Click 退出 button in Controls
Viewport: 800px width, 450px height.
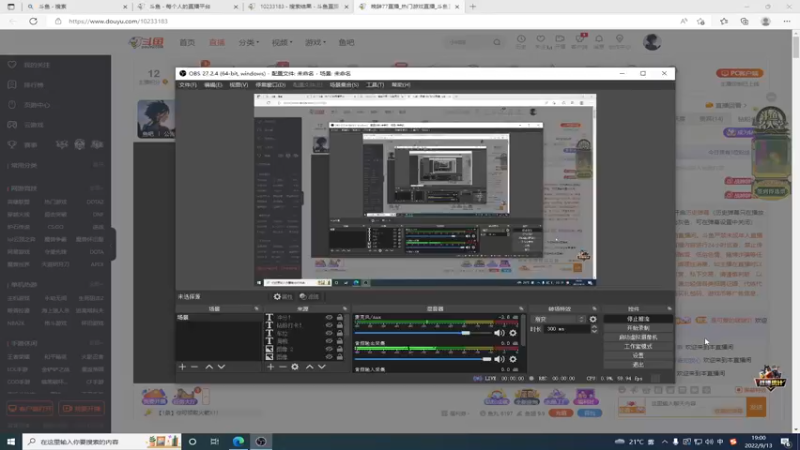click(x=638, y=365)
